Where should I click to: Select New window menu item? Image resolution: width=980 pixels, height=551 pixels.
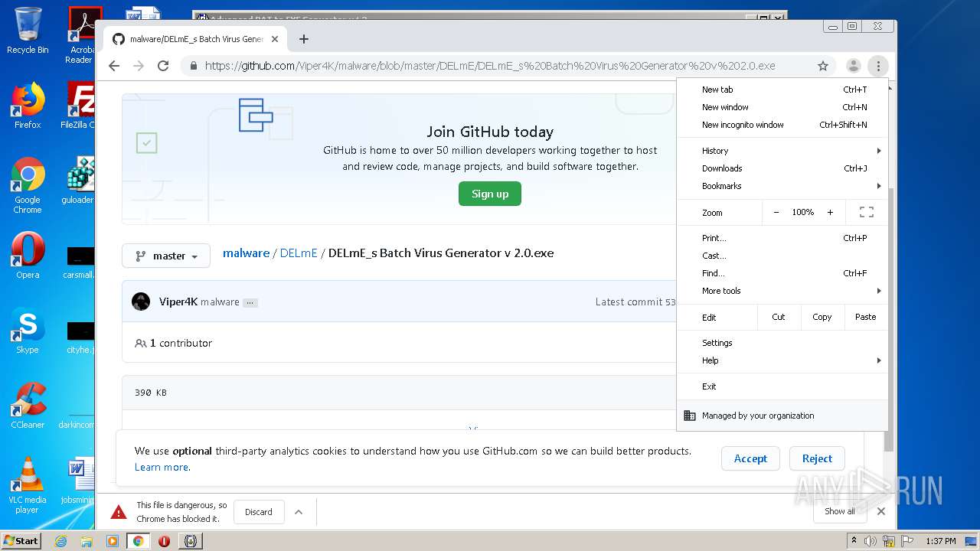coord(782,107)
